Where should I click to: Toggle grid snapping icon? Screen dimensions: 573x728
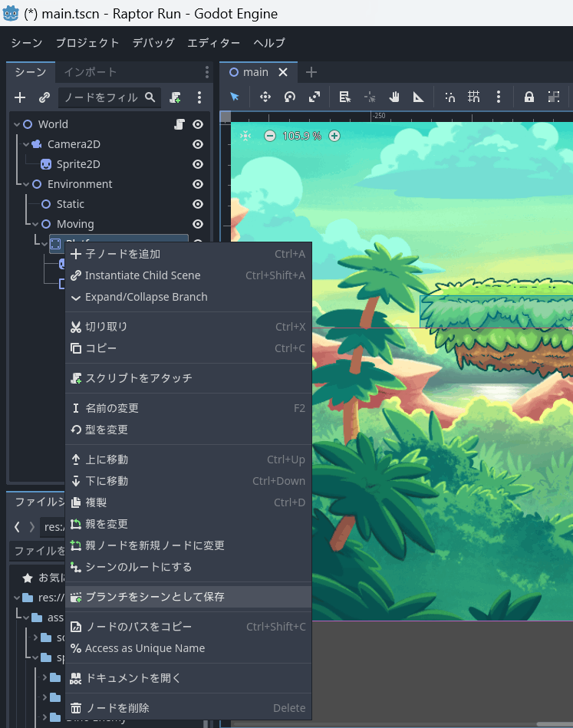click(x=473, y=97)
